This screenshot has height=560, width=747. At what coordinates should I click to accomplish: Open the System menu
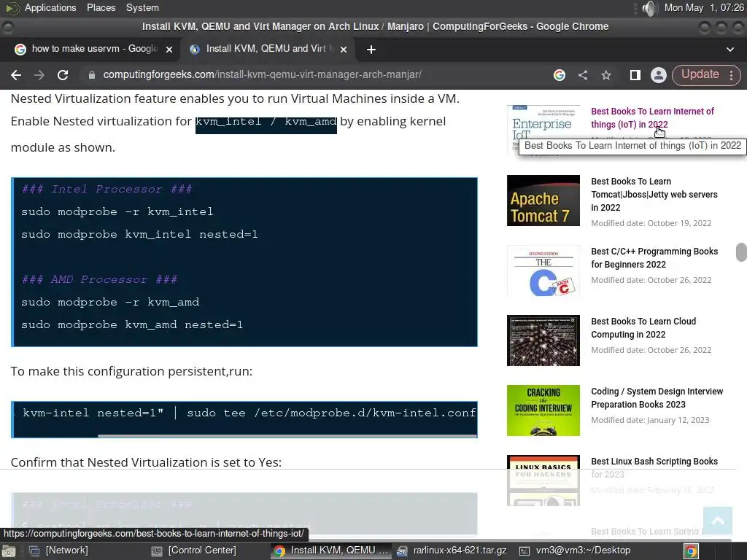pos(142,7)
